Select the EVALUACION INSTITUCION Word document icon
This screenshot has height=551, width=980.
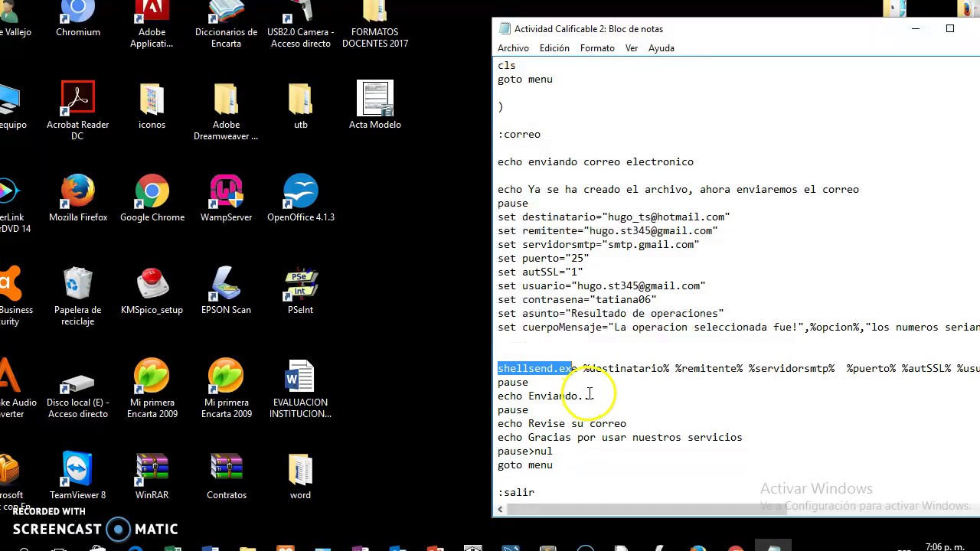[300, 390]
